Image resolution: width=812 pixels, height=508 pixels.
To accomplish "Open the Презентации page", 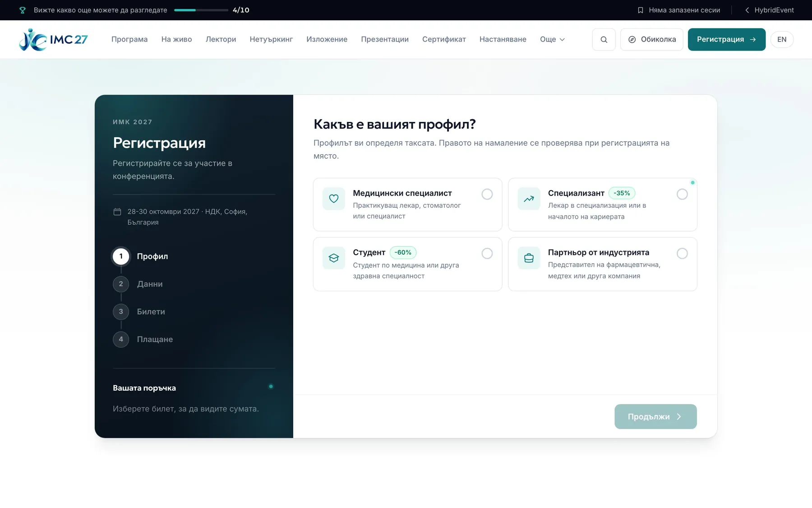I will pyautogui.click(x=385, y=39).
